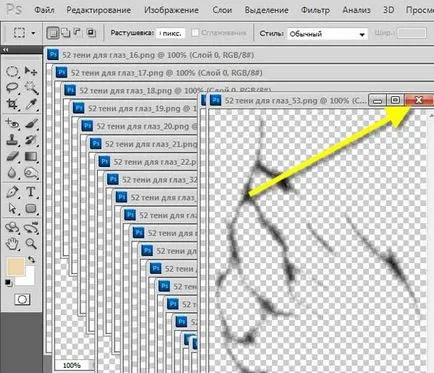Viewport: 434px width, 373px height.
Task: Toggle Quick Mask mode
Action: pos(22,300)
